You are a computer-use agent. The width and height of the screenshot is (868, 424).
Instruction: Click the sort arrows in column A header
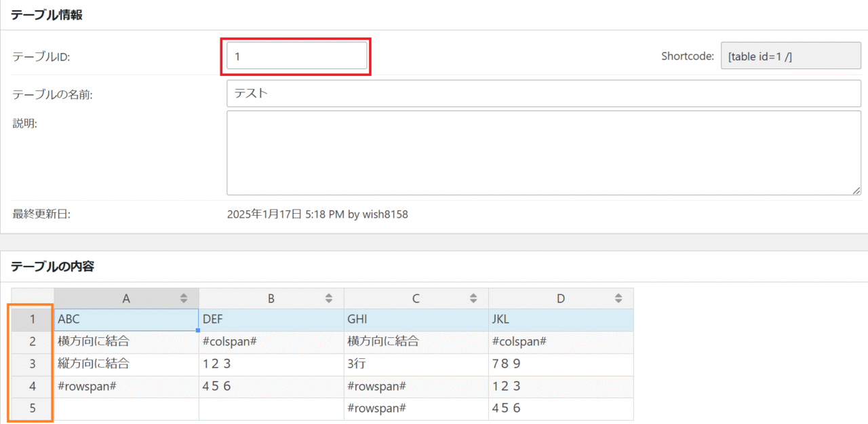click(184, 298)
